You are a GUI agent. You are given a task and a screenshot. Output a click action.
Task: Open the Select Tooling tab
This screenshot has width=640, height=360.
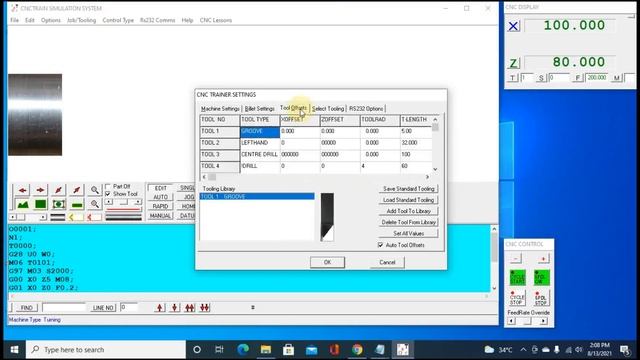point(328,109)
